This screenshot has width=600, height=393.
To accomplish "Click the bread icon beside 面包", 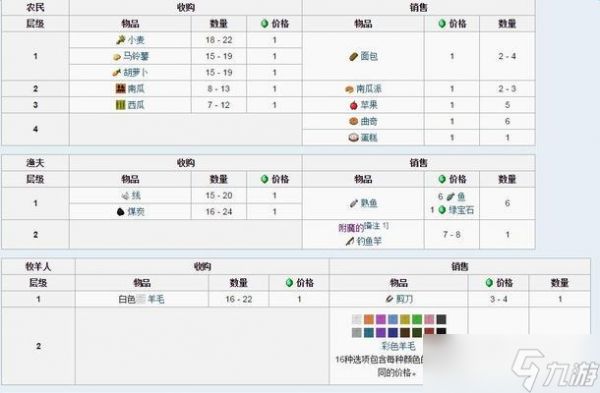I will 353,57.
